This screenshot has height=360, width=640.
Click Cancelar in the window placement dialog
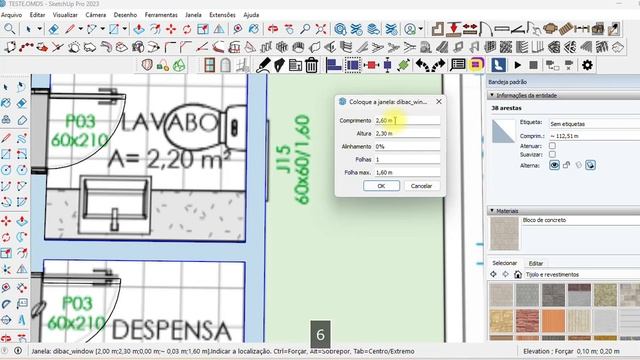pos(421,186)
